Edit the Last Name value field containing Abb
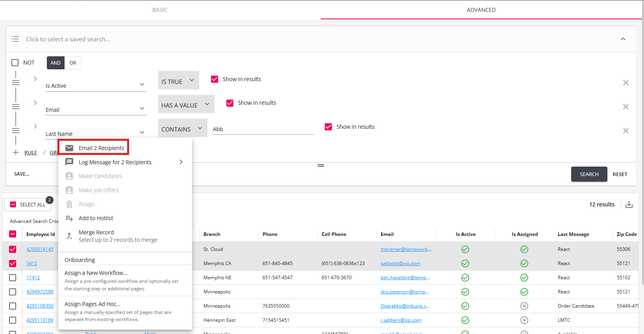This screenshot has width=644, height=334. 263,129
